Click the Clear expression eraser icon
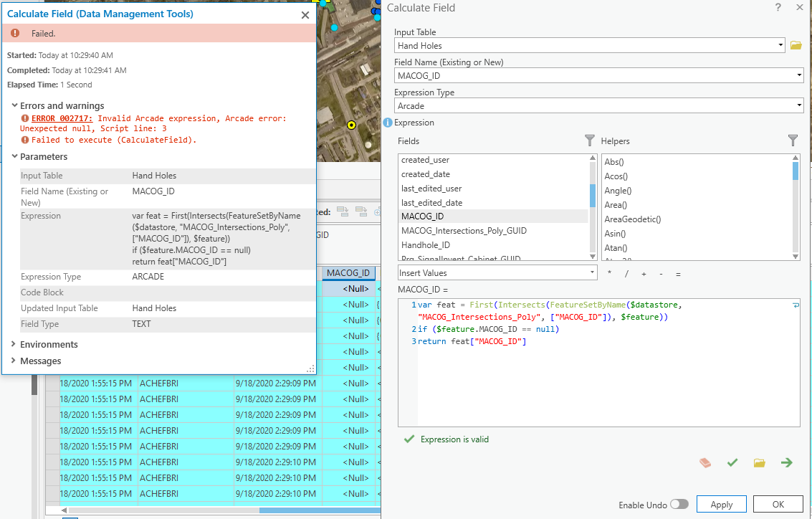 coord(705,463)
